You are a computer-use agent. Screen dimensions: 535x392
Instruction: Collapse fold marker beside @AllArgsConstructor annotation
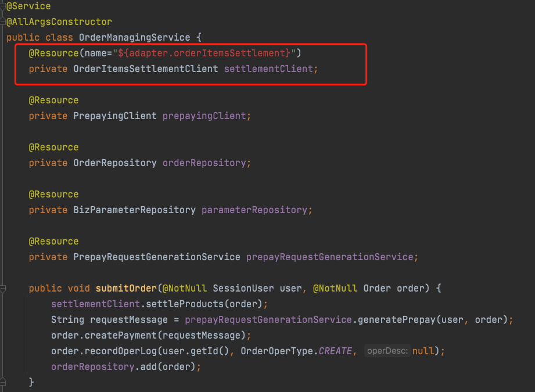2,22
